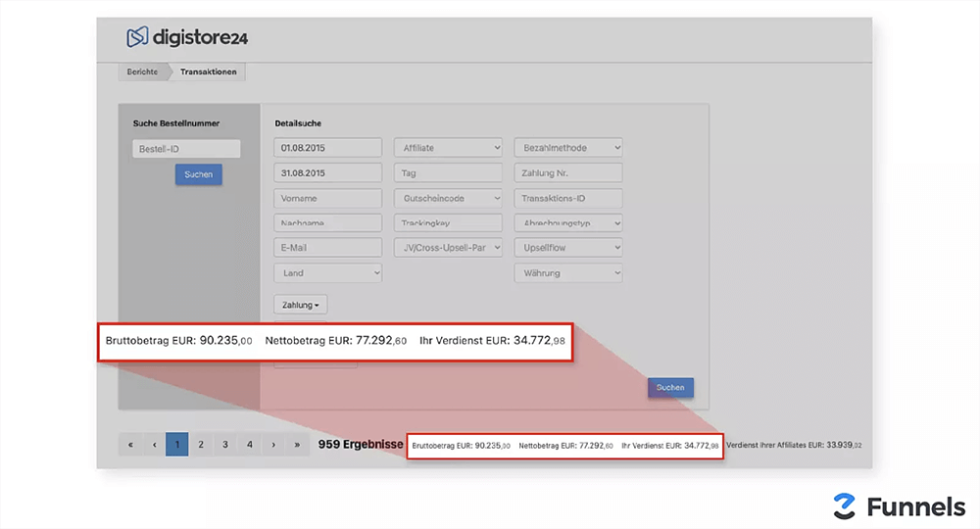Go to page 3 of results
This screenshot has height=529, width=980.
pyautogui.click(x=225, y=444)
